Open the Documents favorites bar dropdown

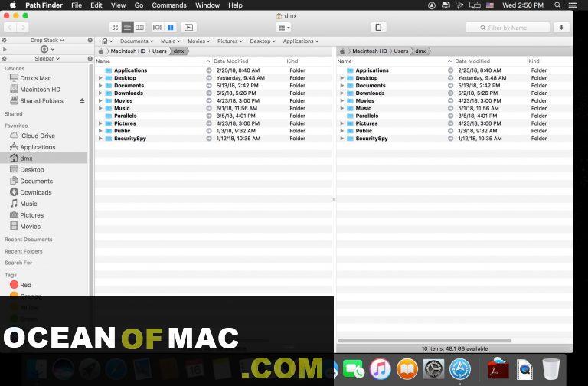136,41
